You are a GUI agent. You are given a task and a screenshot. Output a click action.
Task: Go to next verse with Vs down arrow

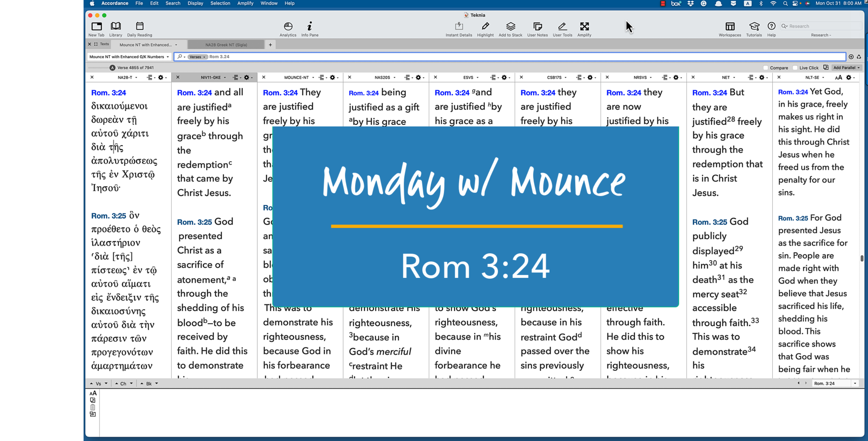coord(106,383)
